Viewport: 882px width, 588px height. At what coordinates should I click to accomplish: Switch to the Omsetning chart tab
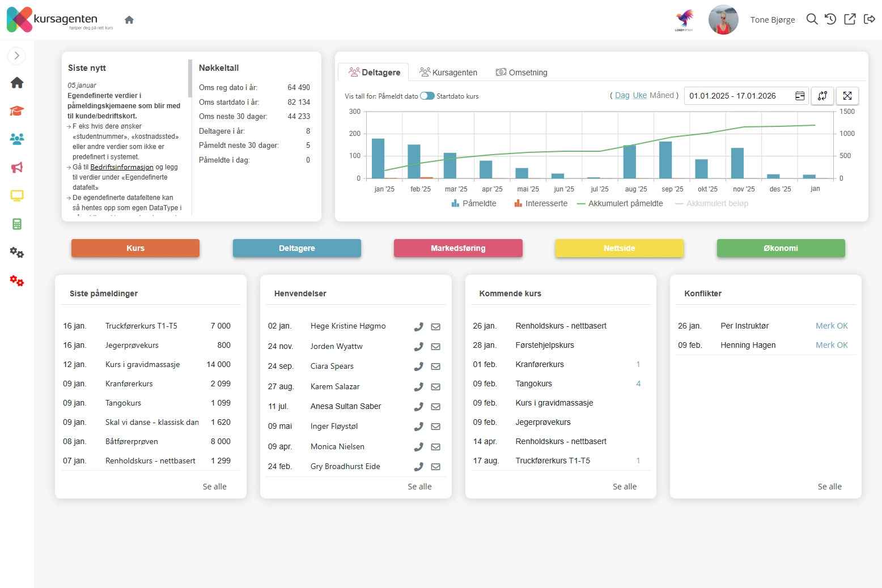tap(521, 73)
